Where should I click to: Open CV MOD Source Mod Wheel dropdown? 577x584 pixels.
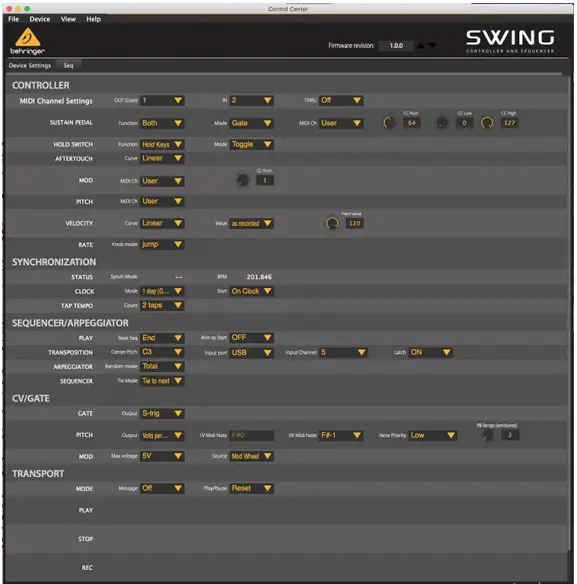coord(251,456)
